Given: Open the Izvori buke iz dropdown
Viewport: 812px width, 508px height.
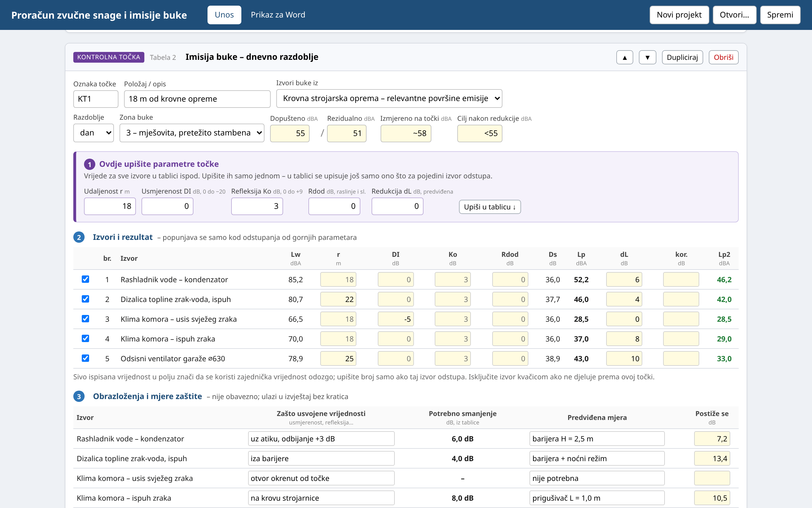Looking at the screenshot, I should pyautogui.click(x=389, y=98).
